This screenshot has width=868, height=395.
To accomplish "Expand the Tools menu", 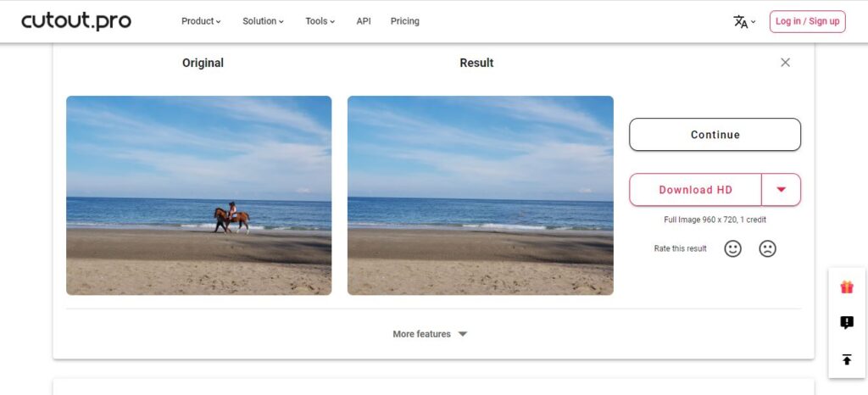I will pyautogui.click(x=320, y=21).
